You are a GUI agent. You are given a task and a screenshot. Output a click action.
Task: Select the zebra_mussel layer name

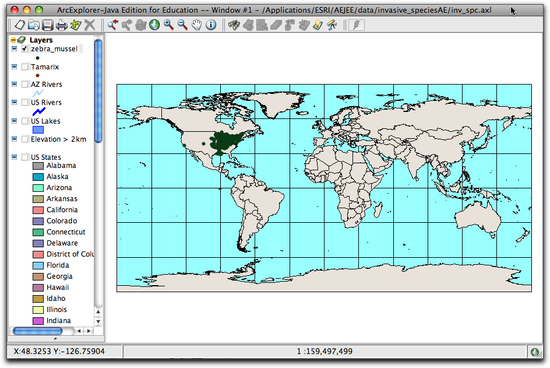coord(54,49)
